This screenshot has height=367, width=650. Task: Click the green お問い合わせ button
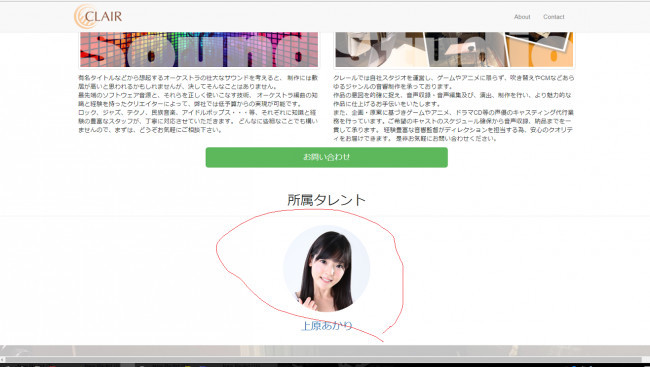(x=327, y=157)
